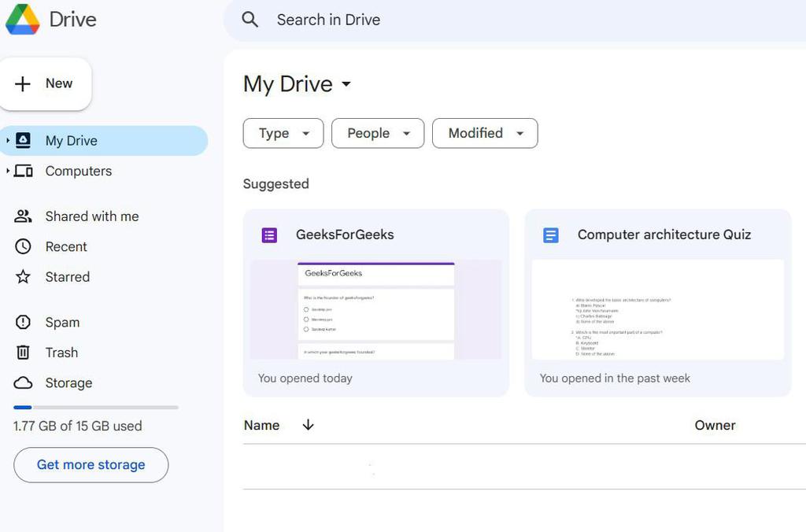Open the Spam folder
This screenshot has height=532, width=806.
point(62,323)
